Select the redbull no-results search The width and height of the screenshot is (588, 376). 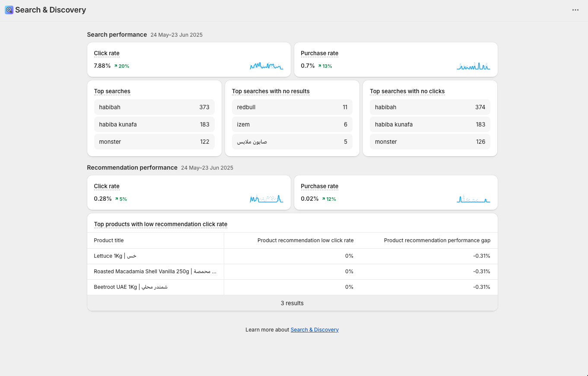coord(292,107)
